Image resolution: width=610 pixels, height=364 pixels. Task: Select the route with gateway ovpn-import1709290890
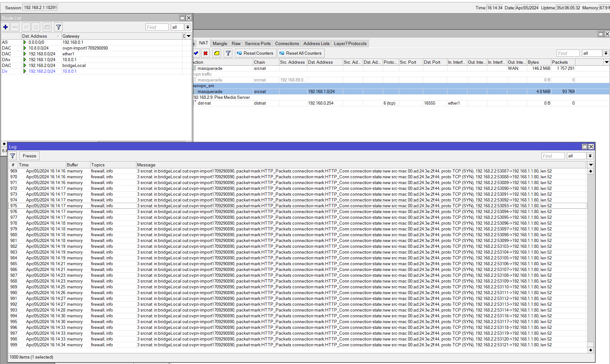click(96, 48)
